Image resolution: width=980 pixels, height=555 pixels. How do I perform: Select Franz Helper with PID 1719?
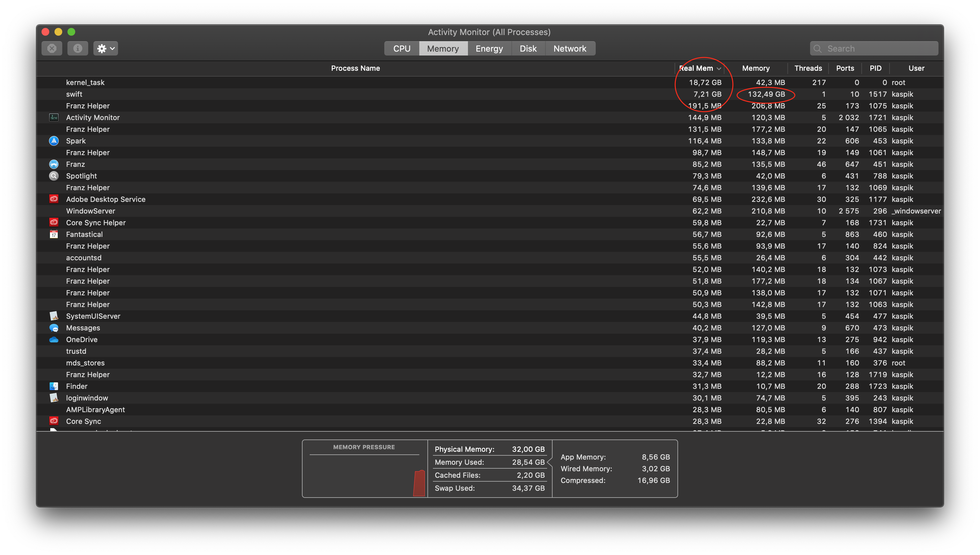(490, 374)
